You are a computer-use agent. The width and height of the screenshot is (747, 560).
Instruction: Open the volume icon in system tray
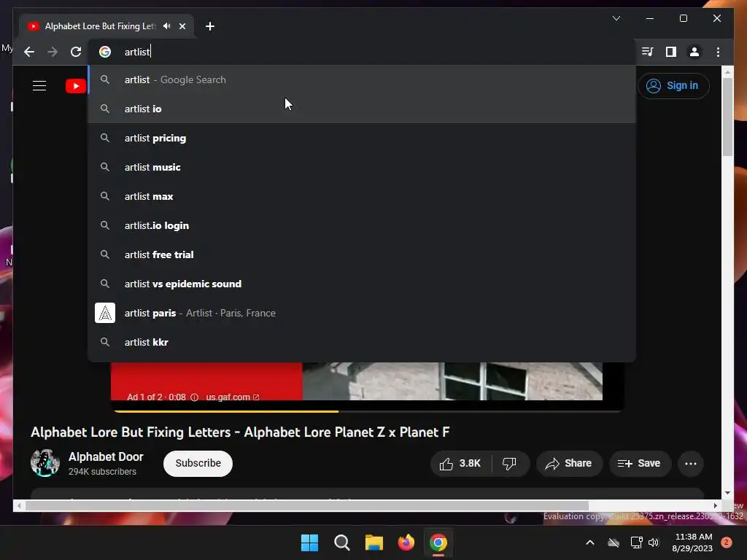pos(654,542)
